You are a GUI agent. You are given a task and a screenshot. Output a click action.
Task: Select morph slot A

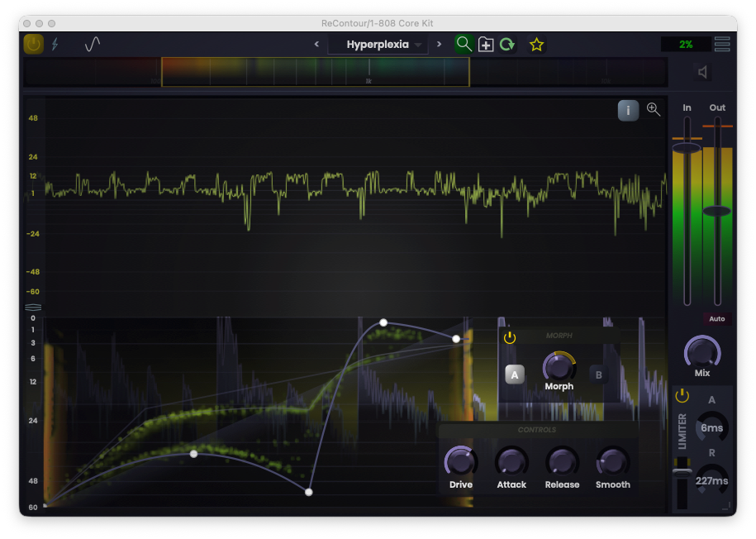(514, 374)
